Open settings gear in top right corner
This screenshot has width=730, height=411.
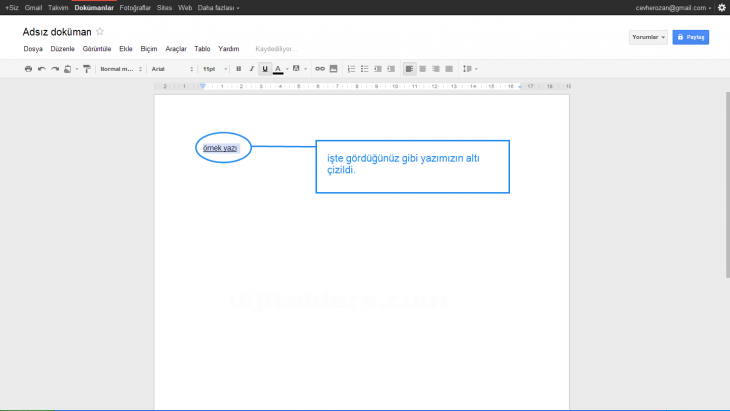[x=722, y=7]
